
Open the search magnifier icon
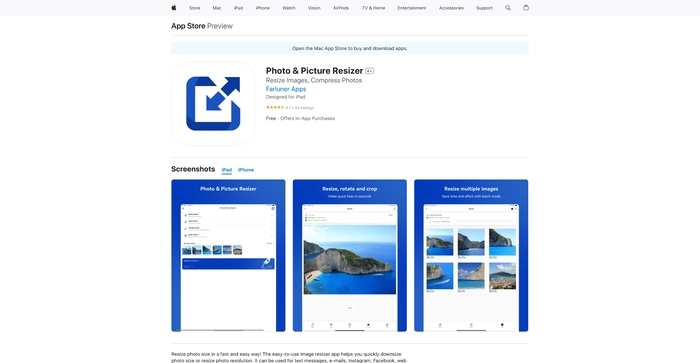tap(508, 8)
